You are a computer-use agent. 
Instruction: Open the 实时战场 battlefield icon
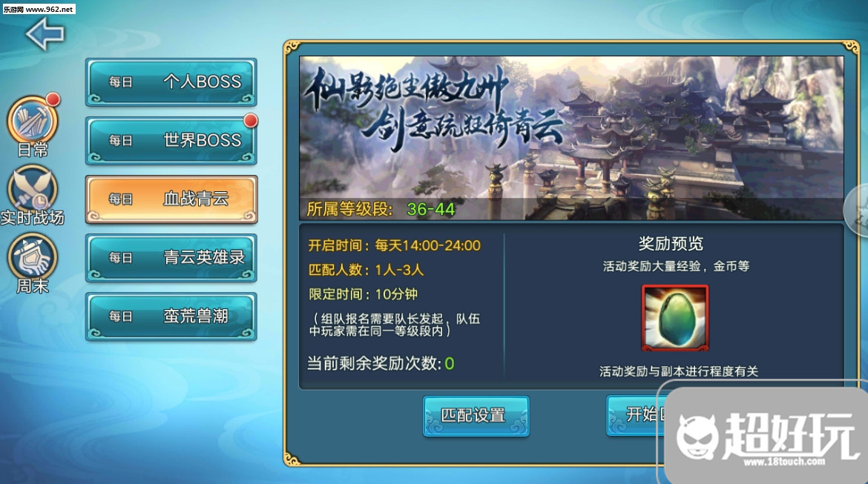click(x=32, y=195)
